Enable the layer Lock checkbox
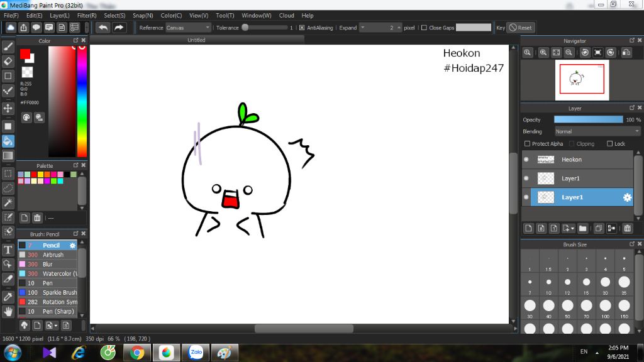 pyautogui.click(x=609, y=144)
